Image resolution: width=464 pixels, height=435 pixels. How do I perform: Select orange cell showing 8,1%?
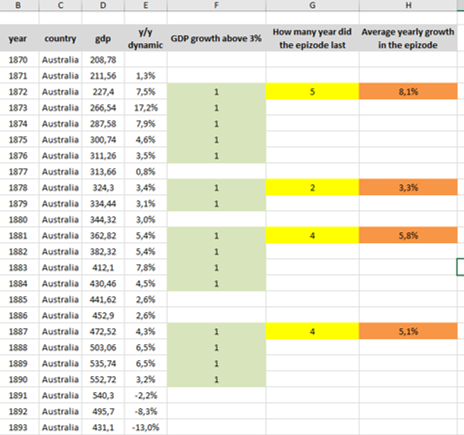[x=408, y=92]
